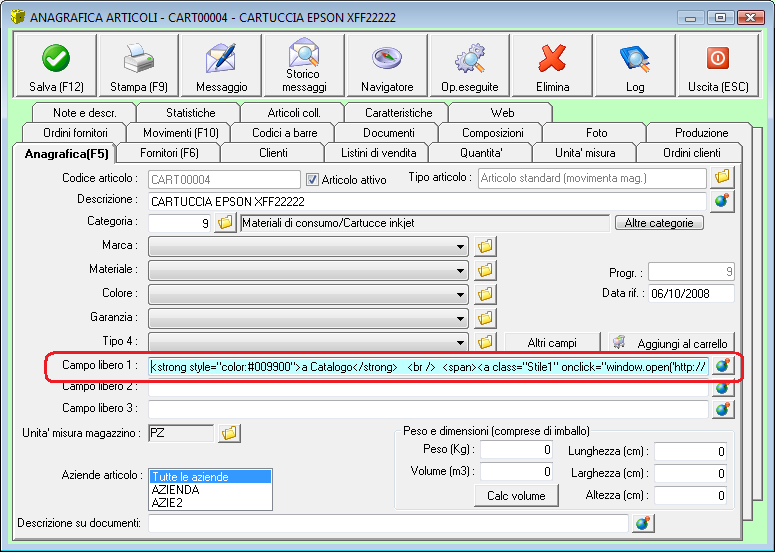Click into the Descrizione text field
The image size is (775, 552).
[427, 202]
